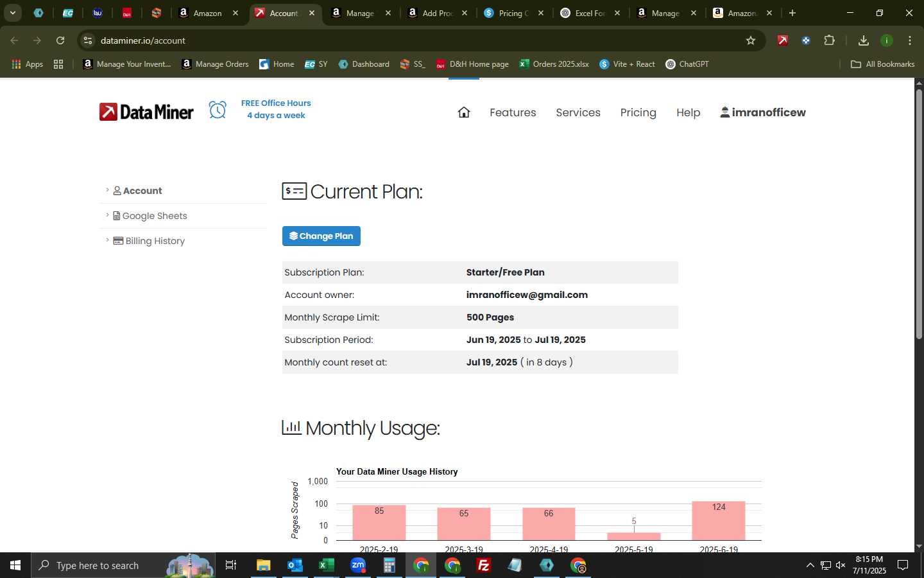Viewport: 924px width, 578px height.
Task: Open the Chrome three-dot menu
Action: (910, 40)
